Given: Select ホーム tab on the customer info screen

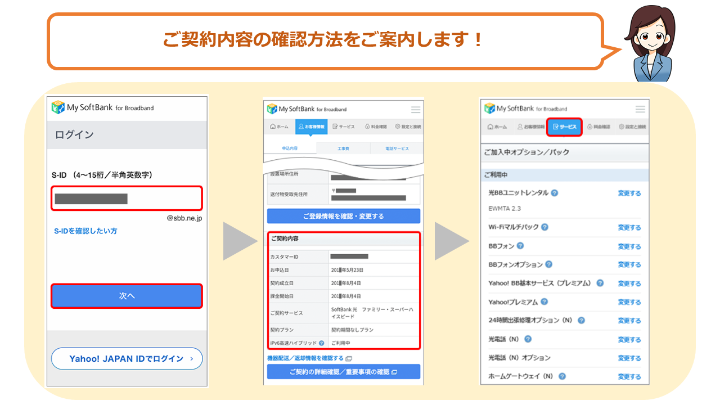Looking at the screenshot, I should [x=279, y=127].
